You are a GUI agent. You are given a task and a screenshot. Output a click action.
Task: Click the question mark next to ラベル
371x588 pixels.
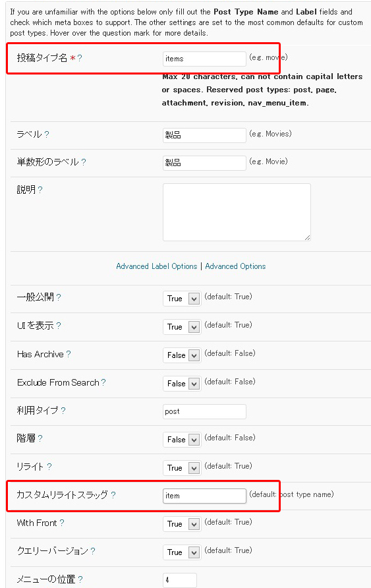pyautogui.click(x=47, y=134)
